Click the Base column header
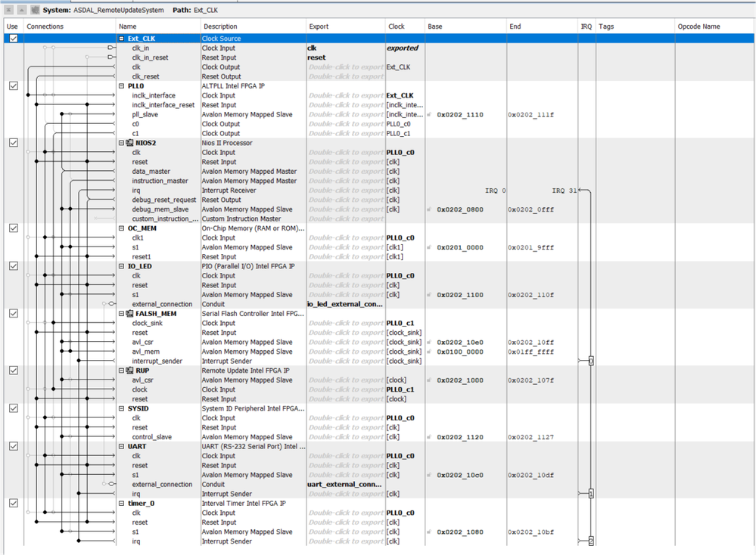 pos(465,26)
